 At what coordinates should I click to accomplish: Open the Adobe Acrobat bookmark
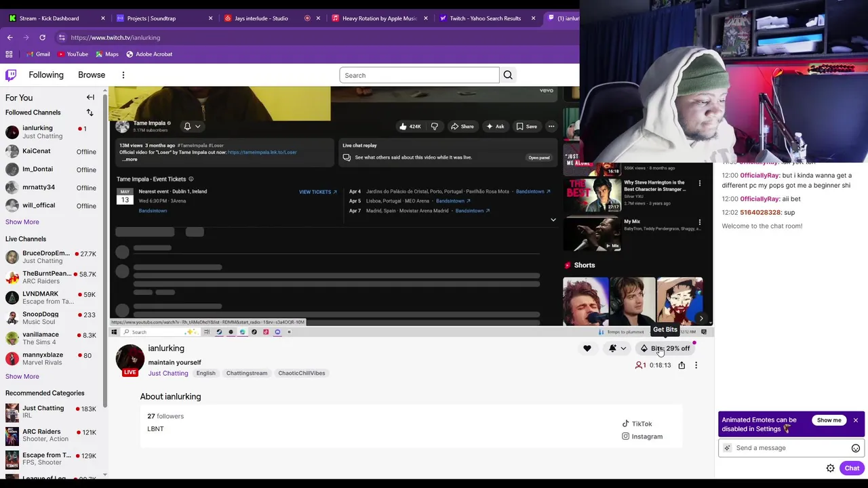[x=149, y=54]
